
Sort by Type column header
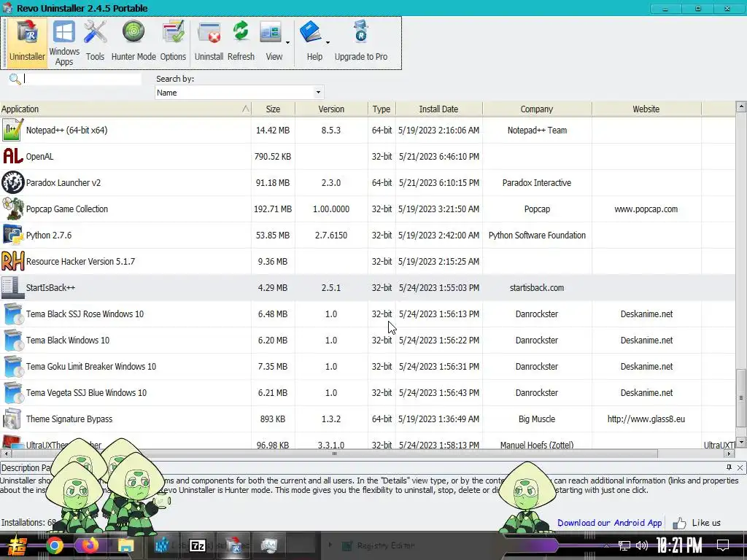[x=381, y=109]
